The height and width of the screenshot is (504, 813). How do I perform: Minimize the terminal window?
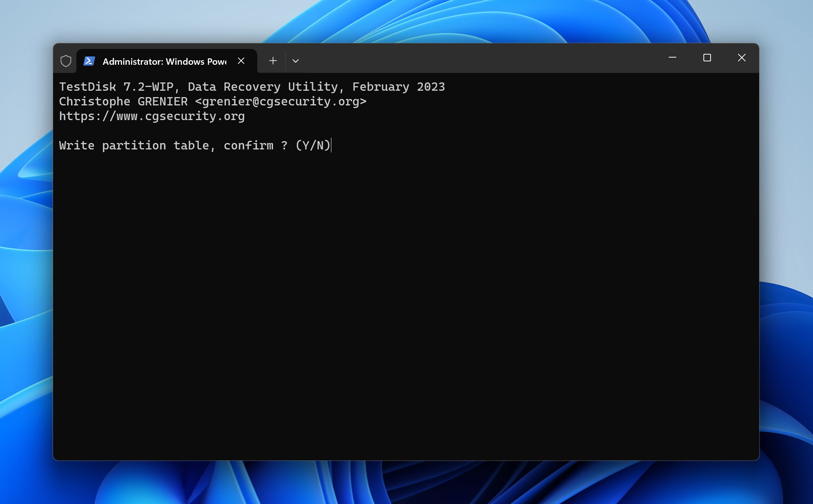click(x=673, y=58)
